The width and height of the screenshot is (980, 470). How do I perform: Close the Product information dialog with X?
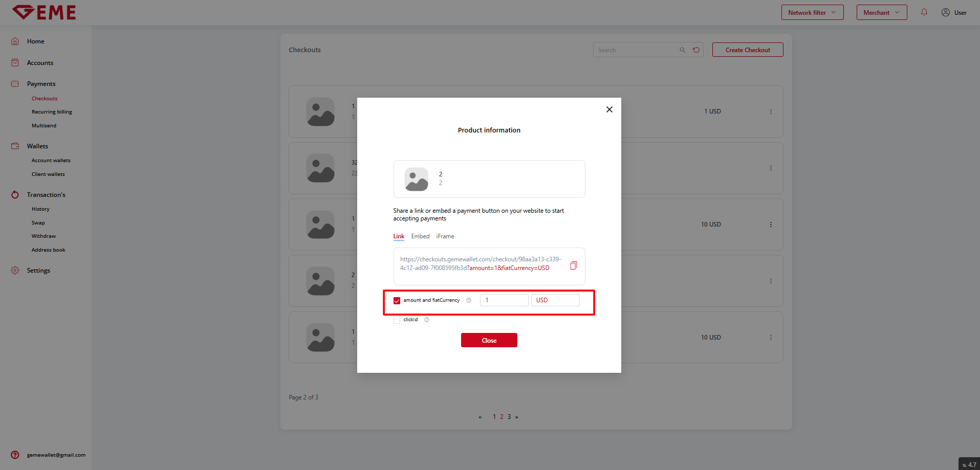[x=609, y=109]
